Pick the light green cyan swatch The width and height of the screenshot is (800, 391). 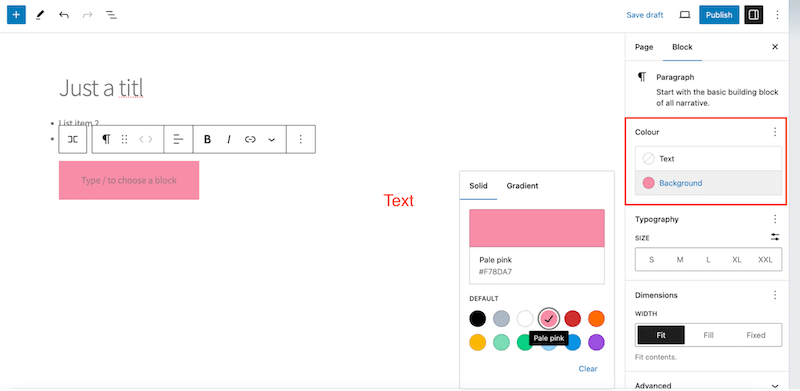pyautogui.click(x=501, y=343)
